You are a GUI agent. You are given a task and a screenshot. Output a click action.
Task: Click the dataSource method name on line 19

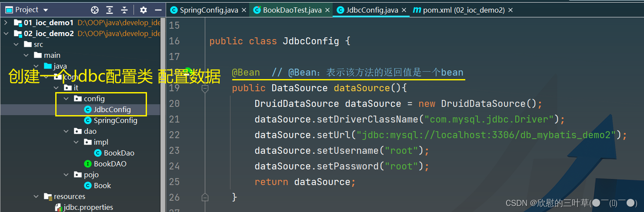pyautogui.click(x=362, y=88)
